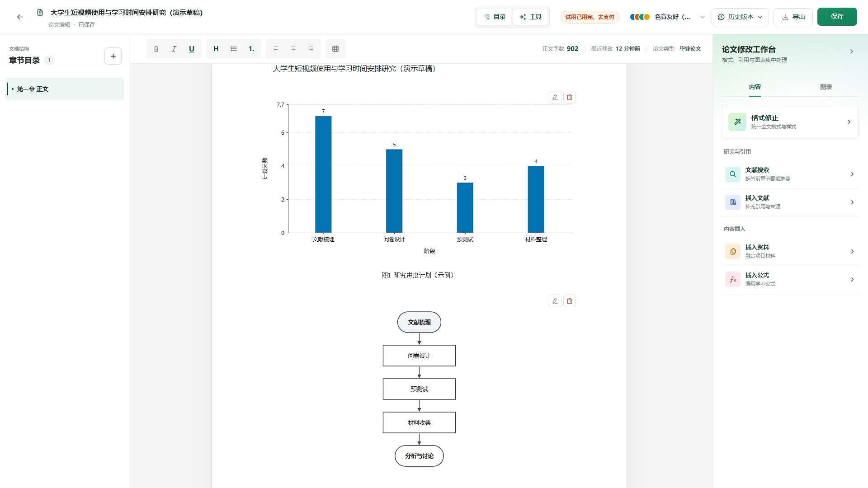
Task: Edit the bar chart figure
Action: pos(555,97)
